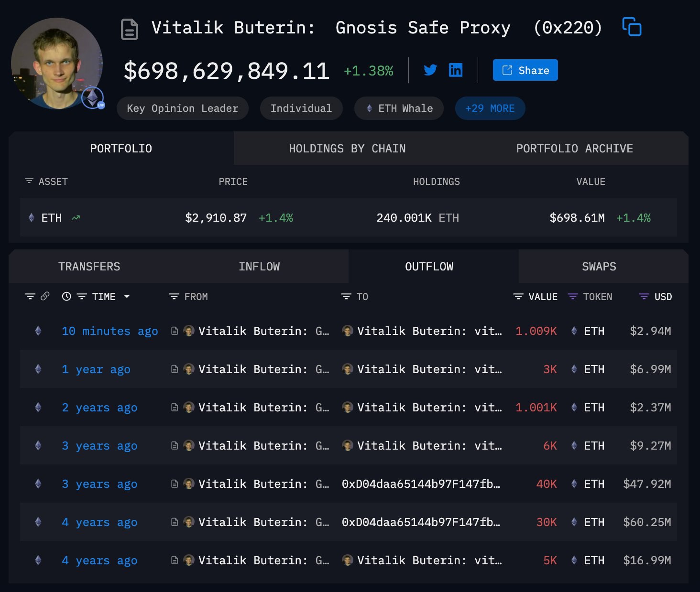Open the '2 years ago' transaction link

pos(99,408)
